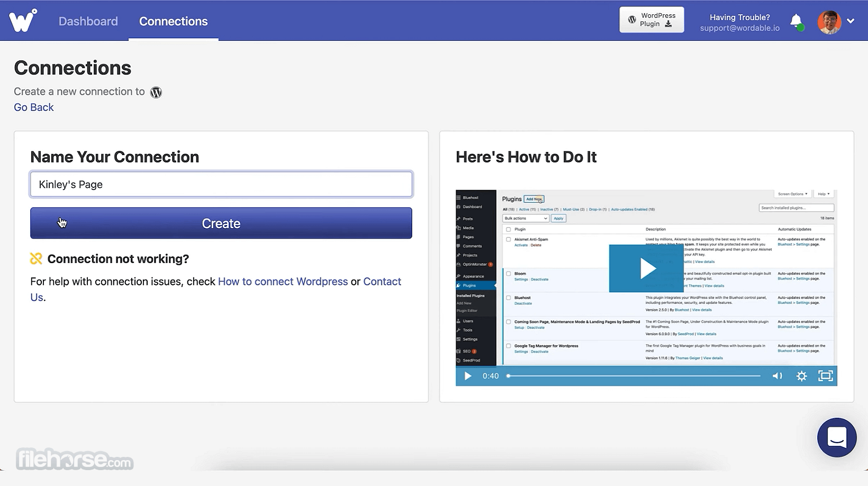Seek along the video progress bar
Image resolution: width=868 pixels, height=486 pixels.
point(634,376)
